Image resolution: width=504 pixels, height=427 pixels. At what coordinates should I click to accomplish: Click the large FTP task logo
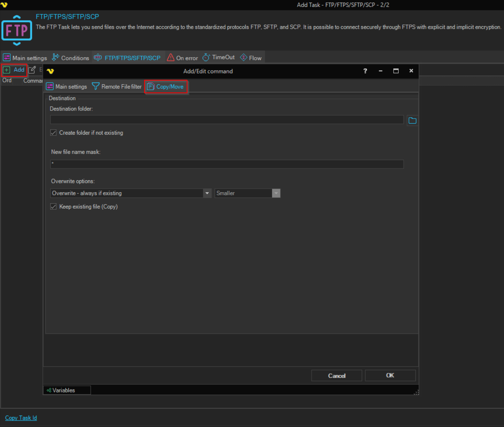(17, 30)
